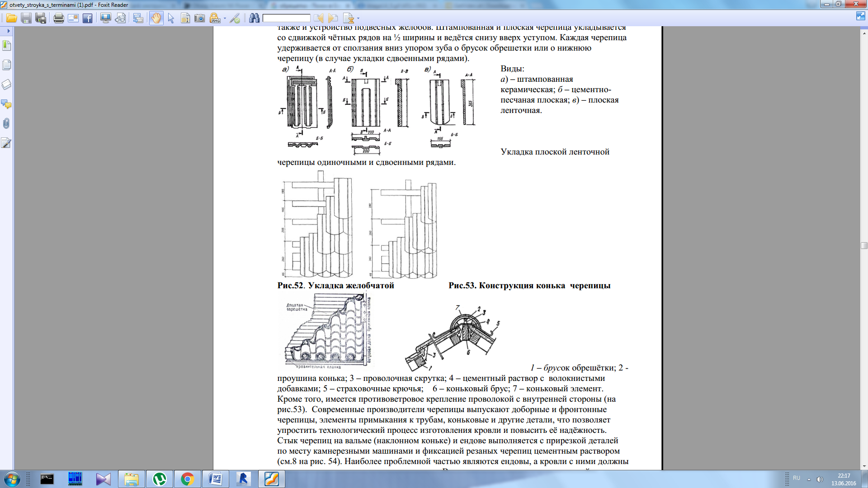Select the Select Text tool
This screenshot has width=868, height=488.
pyautogui.click(x=185, y=18)
